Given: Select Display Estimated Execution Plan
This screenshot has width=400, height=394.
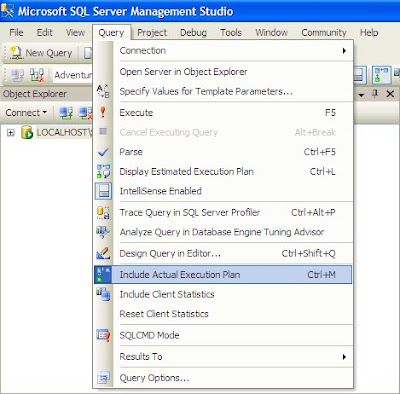Looking at the screenshot, I should tap(223, 172).
